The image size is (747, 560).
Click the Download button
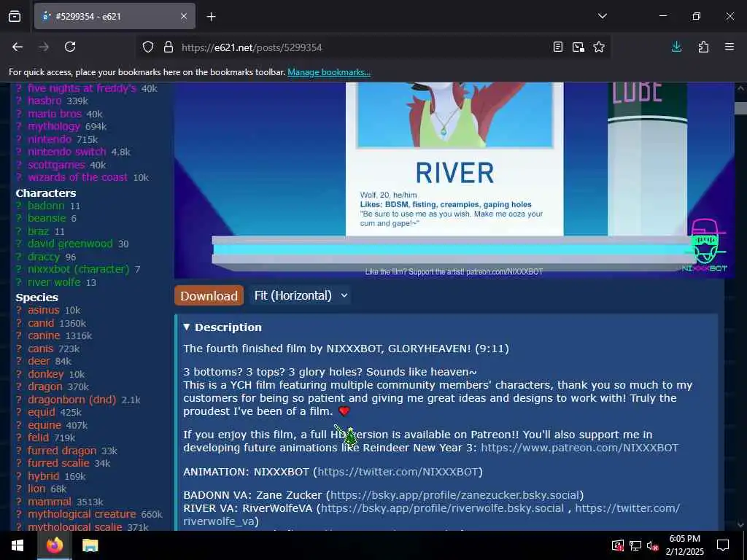(x=209, y=296)
